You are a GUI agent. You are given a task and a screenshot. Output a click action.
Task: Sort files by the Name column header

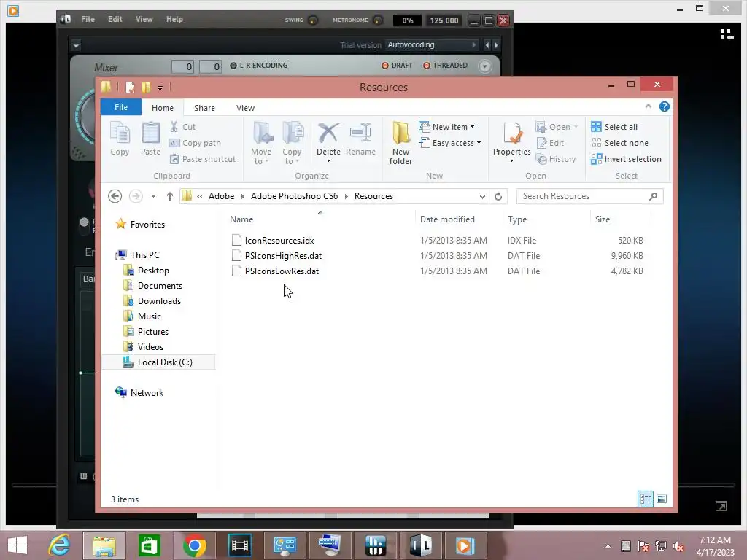pos(320,219)
